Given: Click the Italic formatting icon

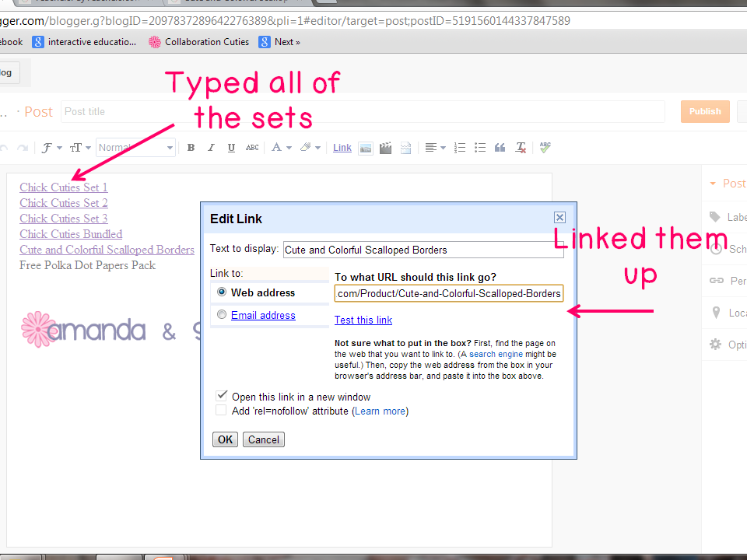Looking at the screenshot, I should click(x=209, y=147).
